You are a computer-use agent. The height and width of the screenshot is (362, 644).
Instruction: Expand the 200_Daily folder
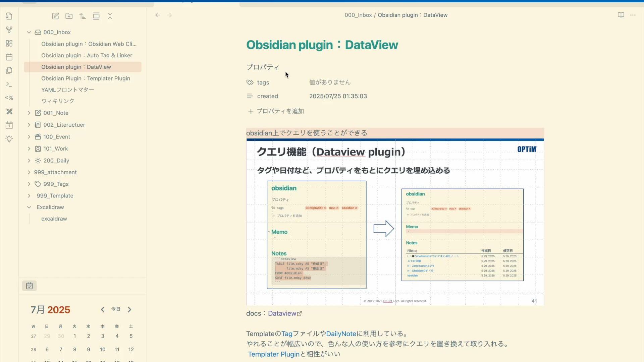pyautogui.click(x=29, y=161)
